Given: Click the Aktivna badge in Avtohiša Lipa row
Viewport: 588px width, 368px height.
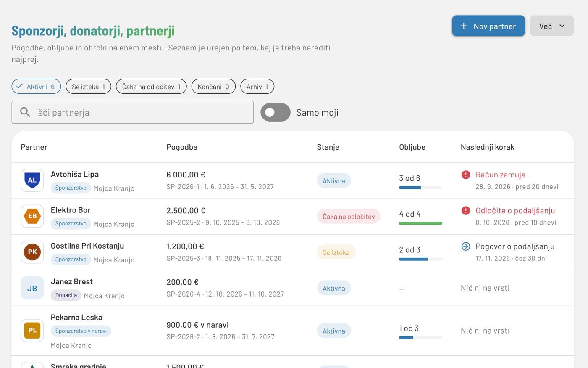Looking at the screenshot, I should point(334,181).
